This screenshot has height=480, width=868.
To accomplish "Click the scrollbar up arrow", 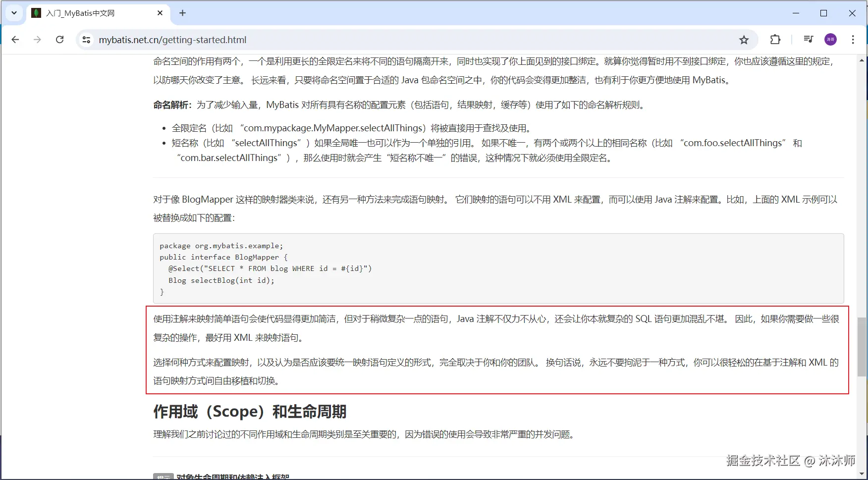I will click(x=862, y=60).
